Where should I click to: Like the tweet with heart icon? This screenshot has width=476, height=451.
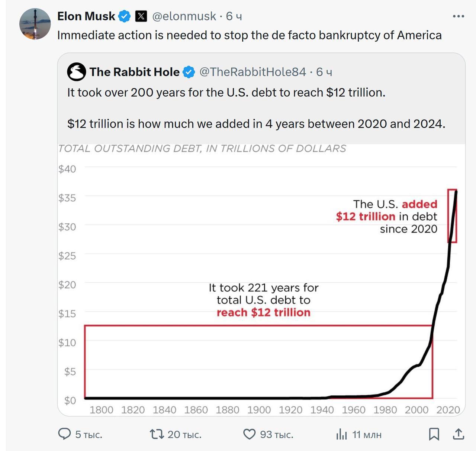pos(249,434)
